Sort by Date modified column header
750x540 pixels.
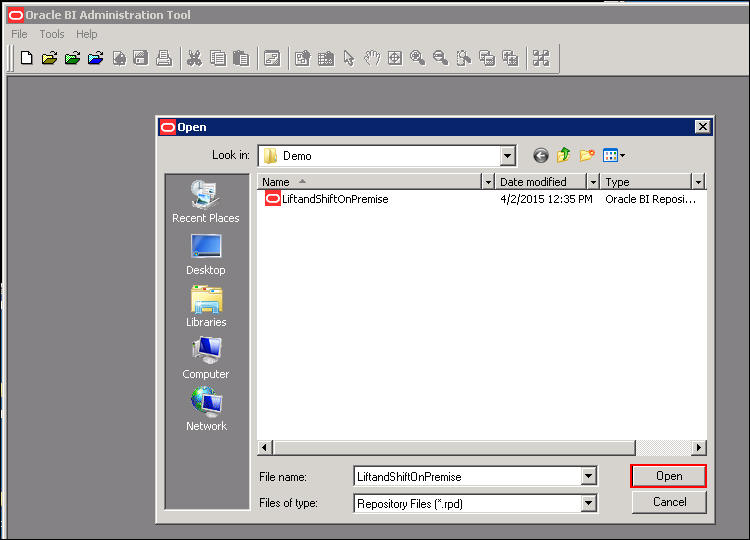tap(541, 182)
